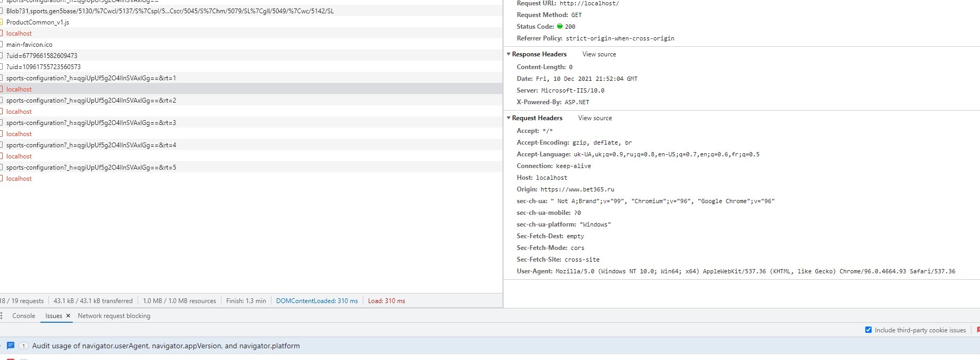Click the Sec-Fetch-Site: cross-site header

[x=558, y=259]
